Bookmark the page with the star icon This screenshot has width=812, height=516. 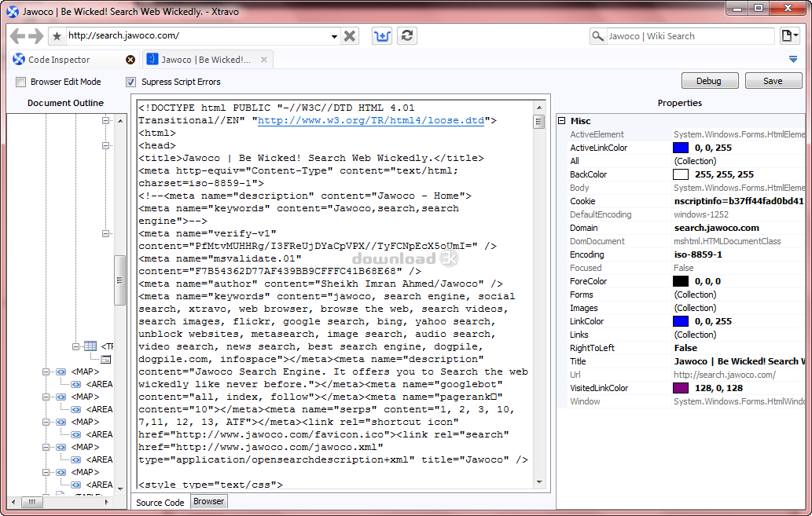point(57,35)
